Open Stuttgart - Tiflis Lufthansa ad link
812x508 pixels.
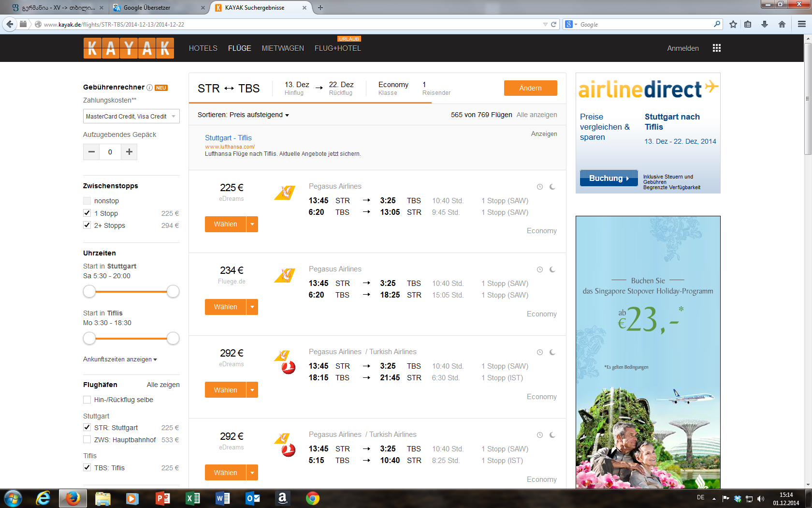(228, 138)
